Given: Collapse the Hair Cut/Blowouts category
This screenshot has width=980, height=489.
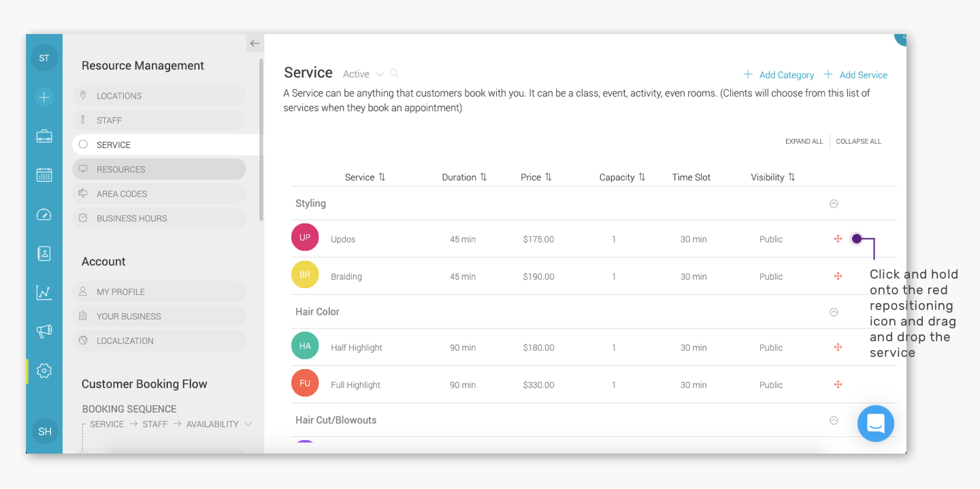Looking at the screenshot, I should click(834, 420).
